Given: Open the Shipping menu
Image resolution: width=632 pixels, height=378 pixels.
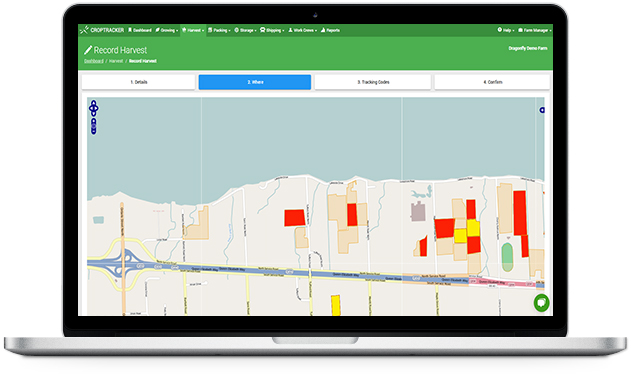Looking at the screenshot, I should tap(272, 30).
